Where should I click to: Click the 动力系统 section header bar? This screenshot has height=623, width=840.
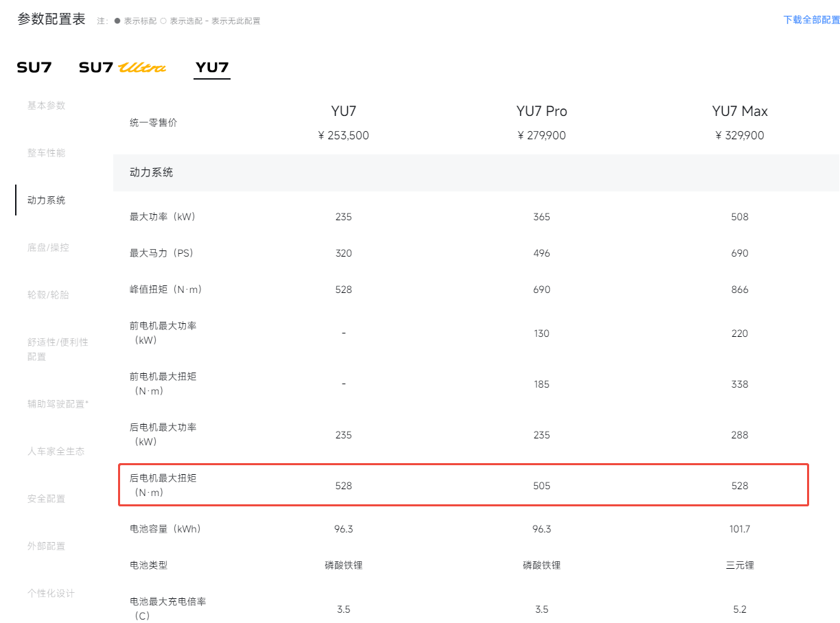pos(476,173)
